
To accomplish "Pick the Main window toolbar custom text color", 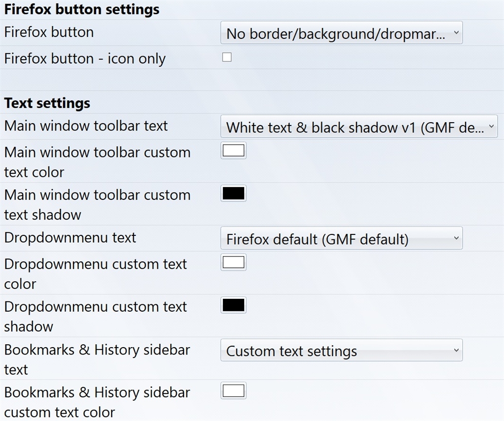I will tap(233, 151).
